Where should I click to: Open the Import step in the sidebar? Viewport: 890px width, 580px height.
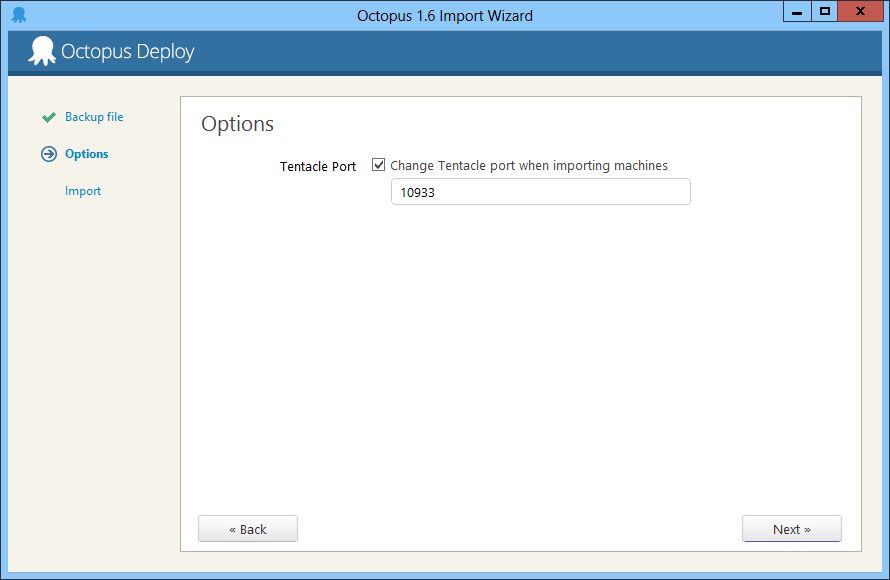pos(83,191)
